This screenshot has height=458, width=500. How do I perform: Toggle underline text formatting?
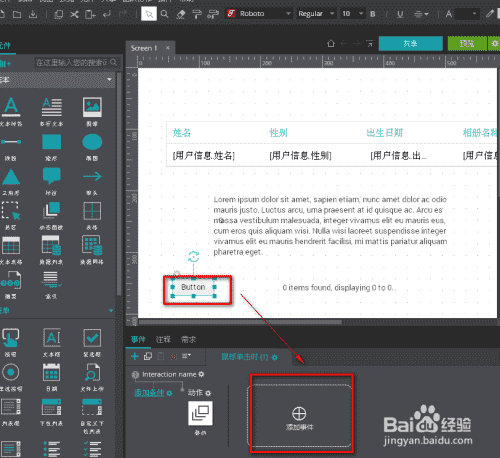pos(400,14)
